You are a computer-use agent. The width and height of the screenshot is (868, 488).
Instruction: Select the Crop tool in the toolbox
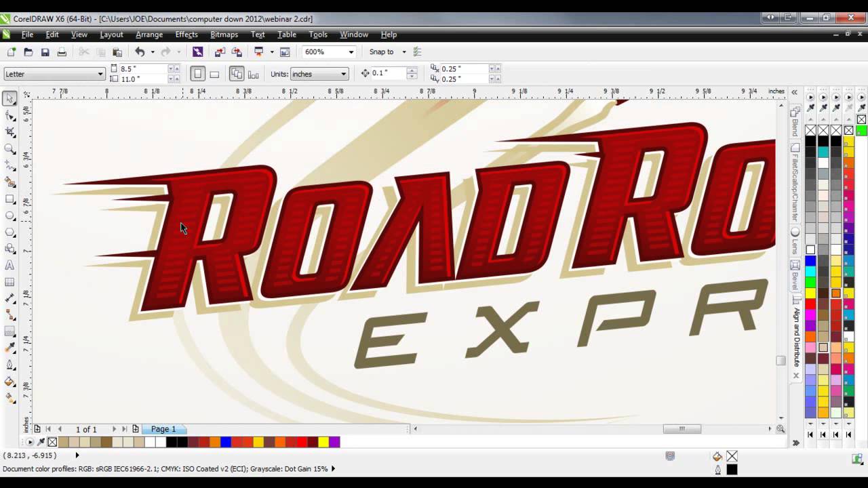click(9, 132)
